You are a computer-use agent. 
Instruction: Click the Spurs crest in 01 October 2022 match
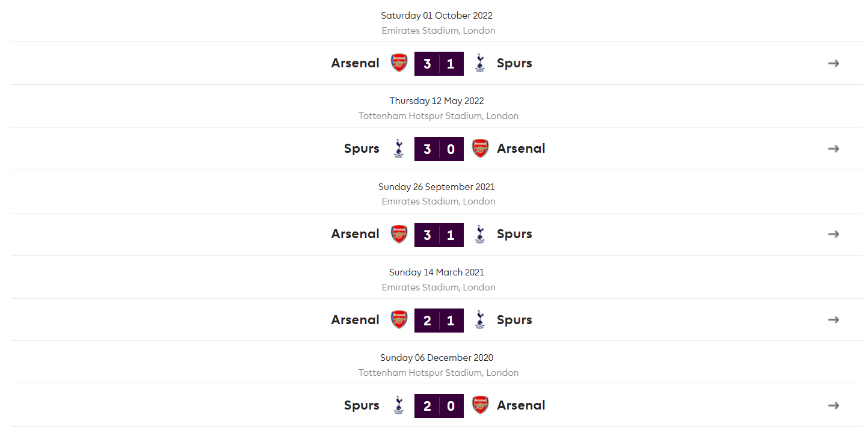(479, 63)
